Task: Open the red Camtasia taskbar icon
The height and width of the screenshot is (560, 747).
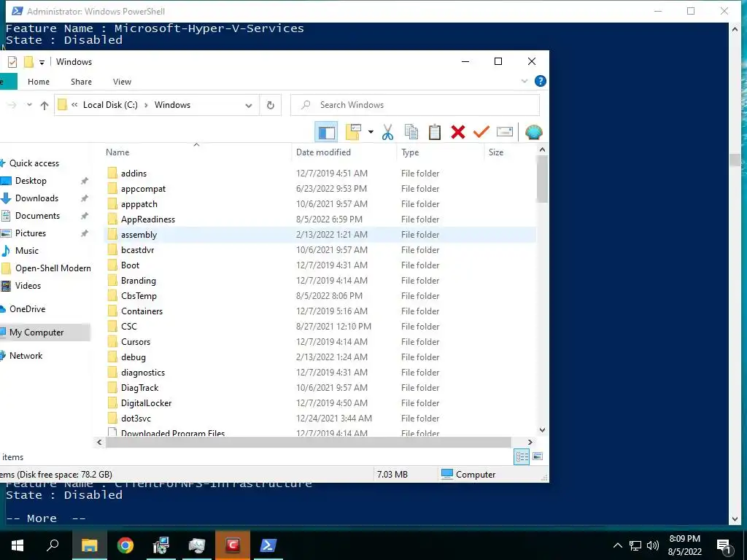Action: [233, 545]
